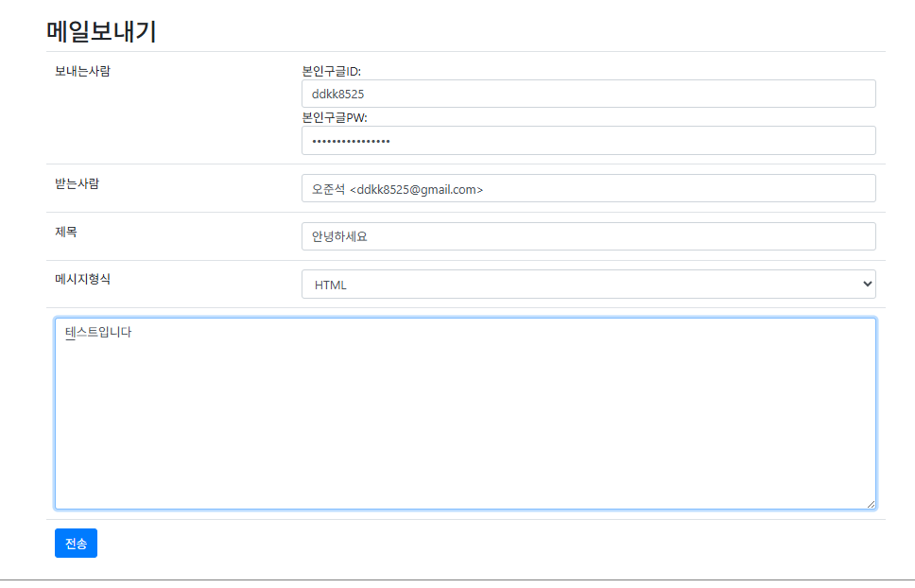Focus the 본인구글PW password field

[x=588, y=141]
